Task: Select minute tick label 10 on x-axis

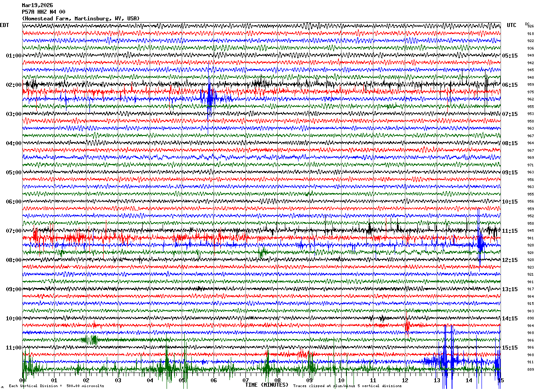Action: point(341,380)
